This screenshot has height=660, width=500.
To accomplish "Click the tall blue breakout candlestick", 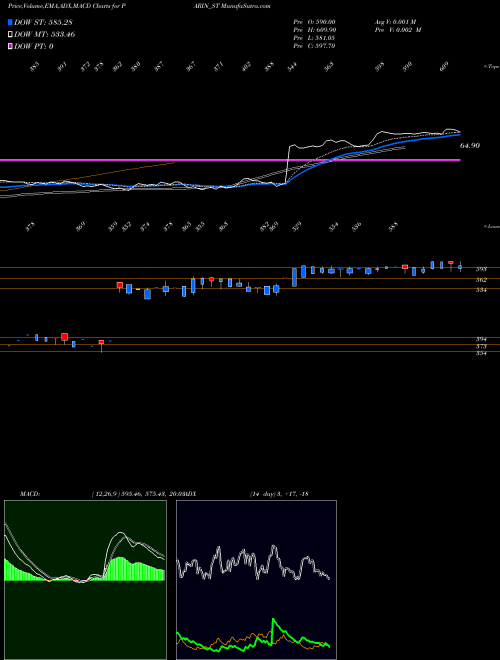I will 295,277.
